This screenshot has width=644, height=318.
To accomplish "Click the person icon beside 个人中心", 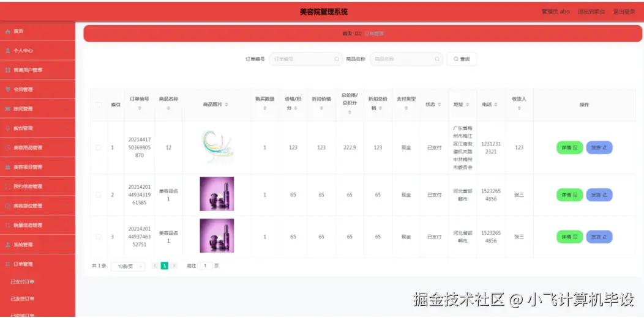I will coord(7,51).
